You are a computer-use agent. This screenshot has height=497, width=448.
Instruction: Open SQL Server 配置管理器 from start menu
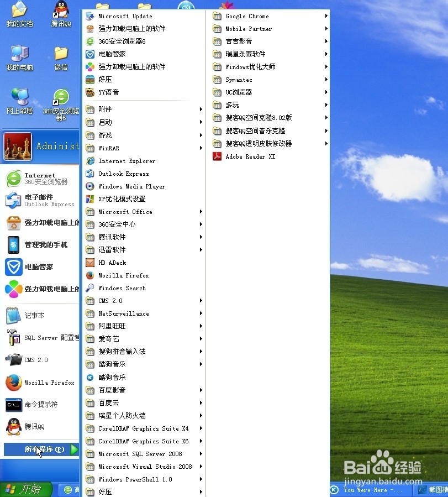pyautogui.click(x=41, y=338)
